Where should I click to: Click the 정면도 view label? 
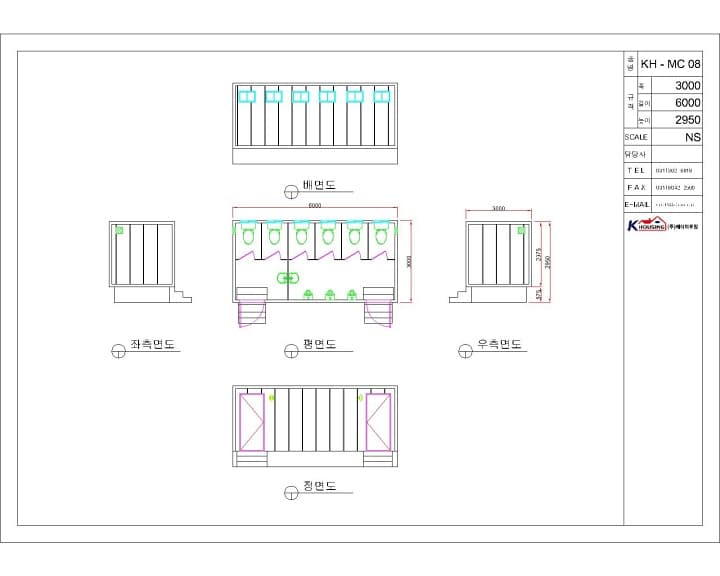320,486
